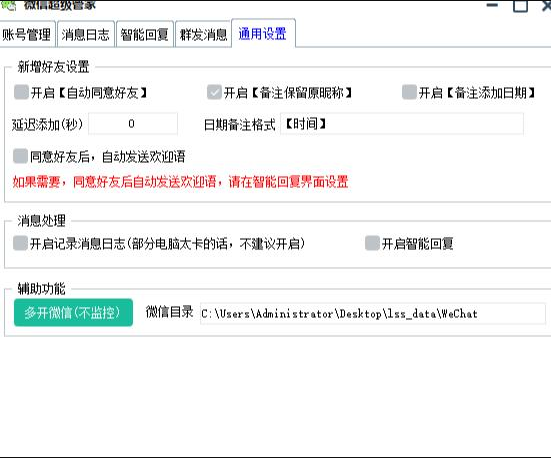Click the 微信目录 path field
The image size is (551, 458).
[372, 314]
